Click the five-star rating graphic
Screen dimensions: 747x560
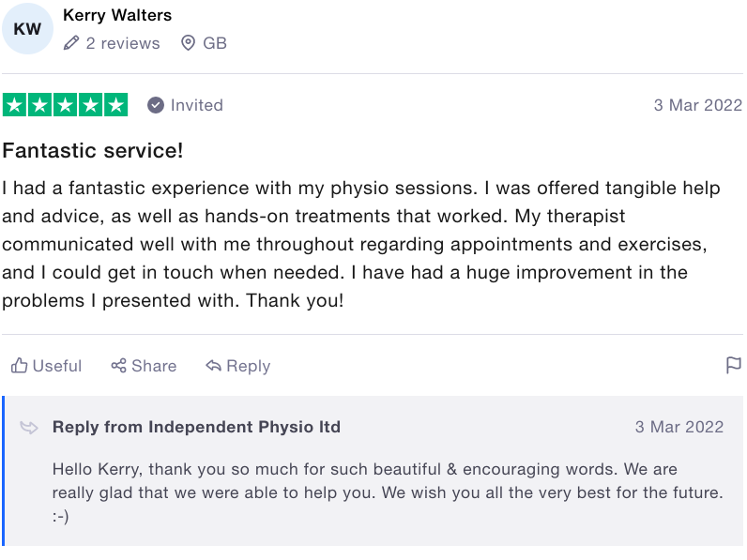[66, 105]
